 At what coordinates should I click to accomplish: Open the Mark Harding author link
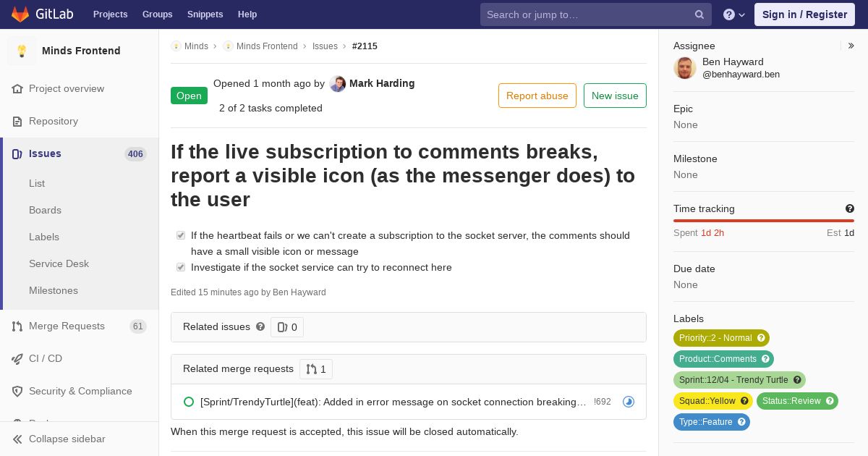(x=382, y=83)
